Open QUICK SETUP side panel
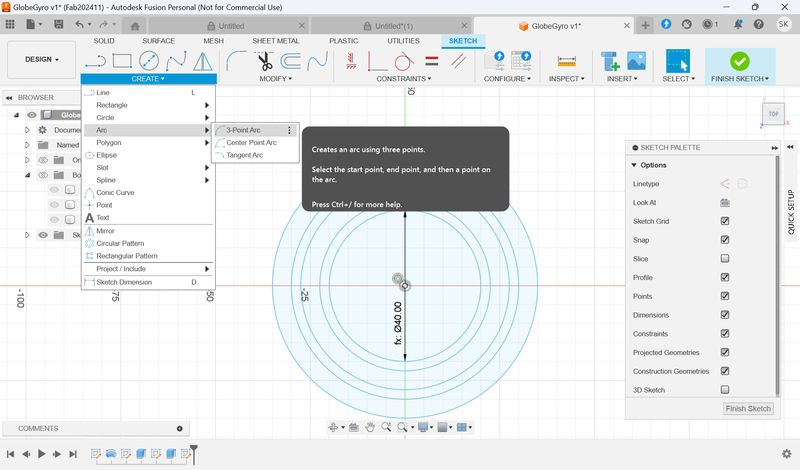Screen dimensions: 800x470 790,212
